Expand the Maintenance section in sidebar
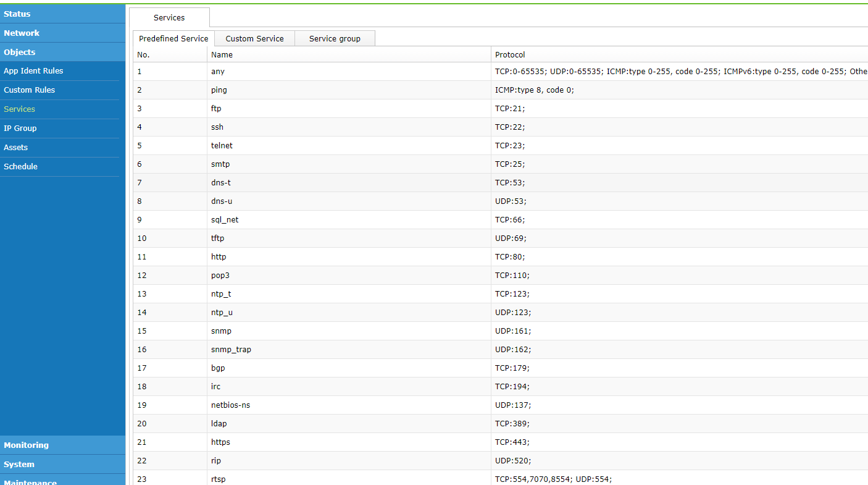The image size is (868, 485). click(x=62, y=480)
